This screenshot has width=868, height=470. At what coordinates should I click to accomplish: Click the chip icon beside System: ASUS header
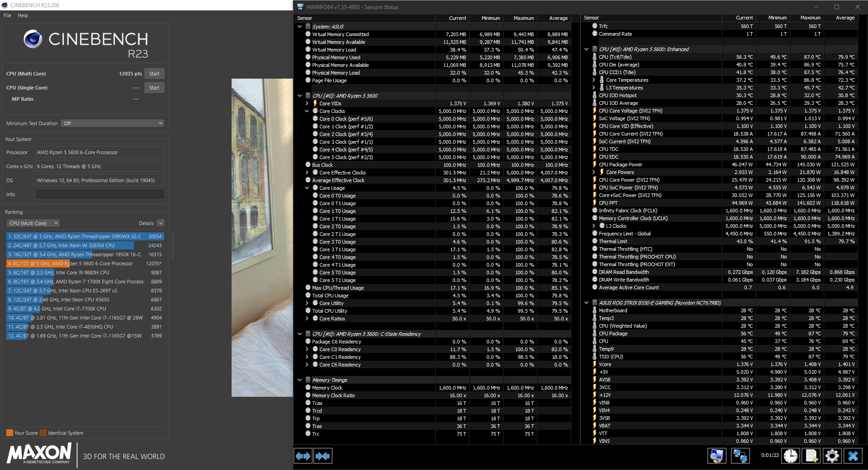pos(308,27)
